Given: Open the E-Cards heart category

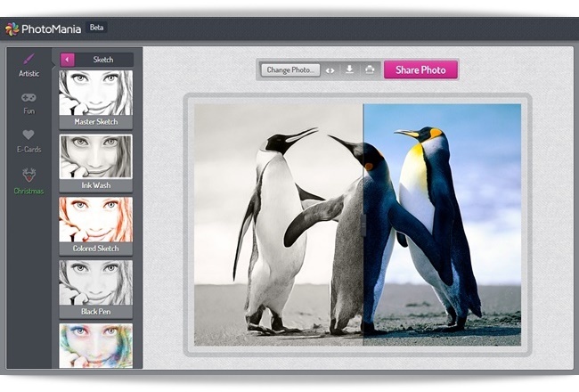Looking at the screenshot, I should 29,142.
